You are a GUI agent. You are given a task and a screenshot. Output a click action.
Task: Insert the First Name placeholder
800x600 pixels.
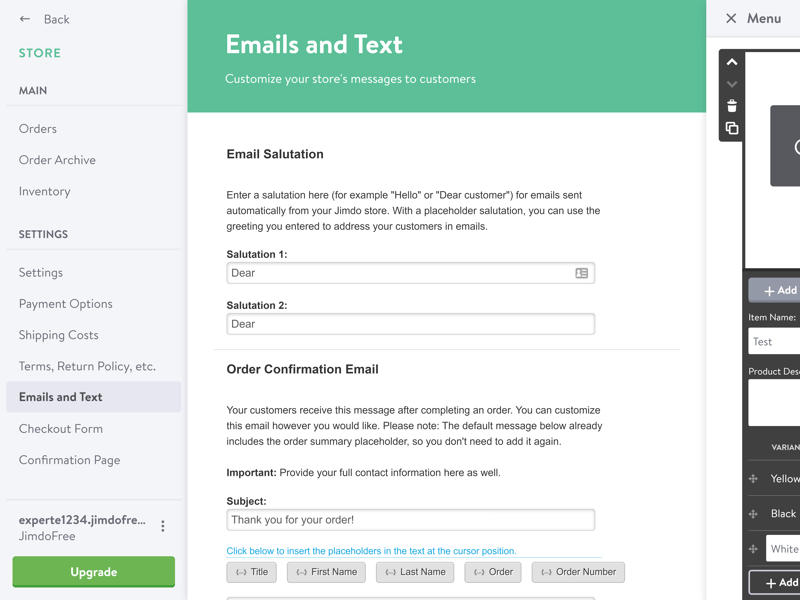pos(327,572)
